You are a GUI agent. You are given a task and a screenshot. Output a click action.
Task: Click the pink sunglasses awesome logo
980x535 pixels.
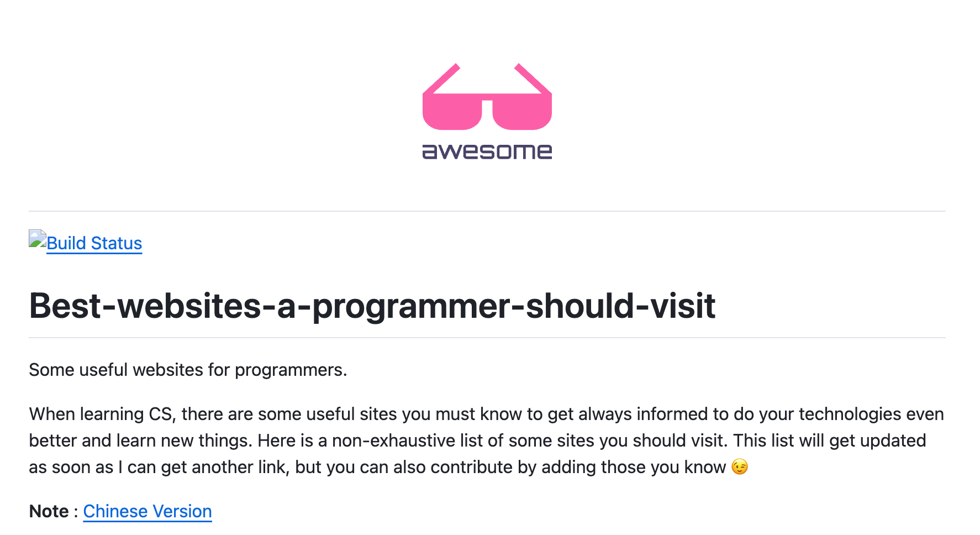click(487, 111)
